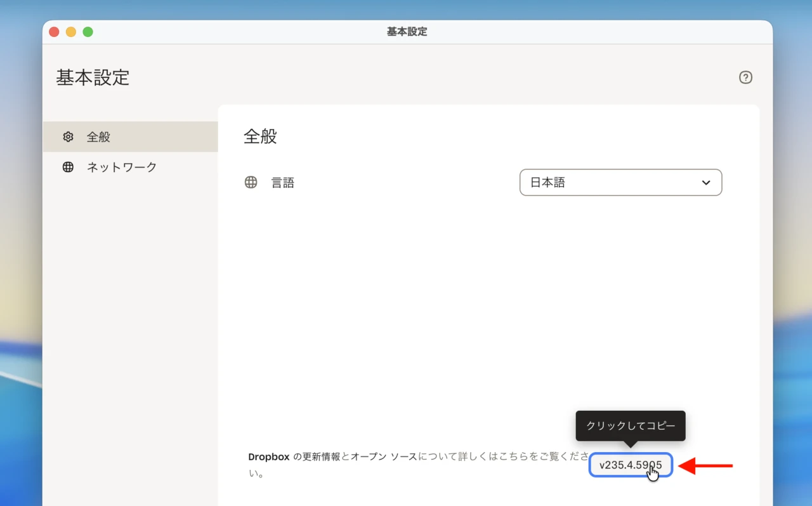
Task: Click the green full-screen circle icon
Action: point(88,30)
